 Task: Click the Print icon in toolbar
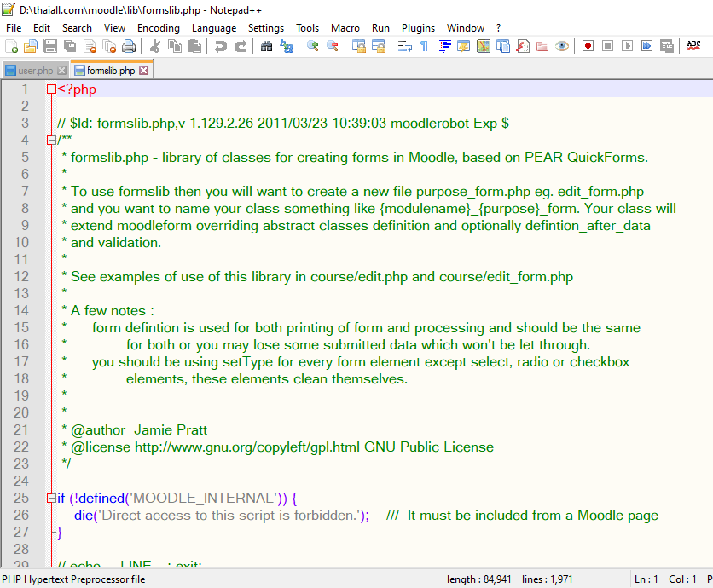[x=129, y=46]
